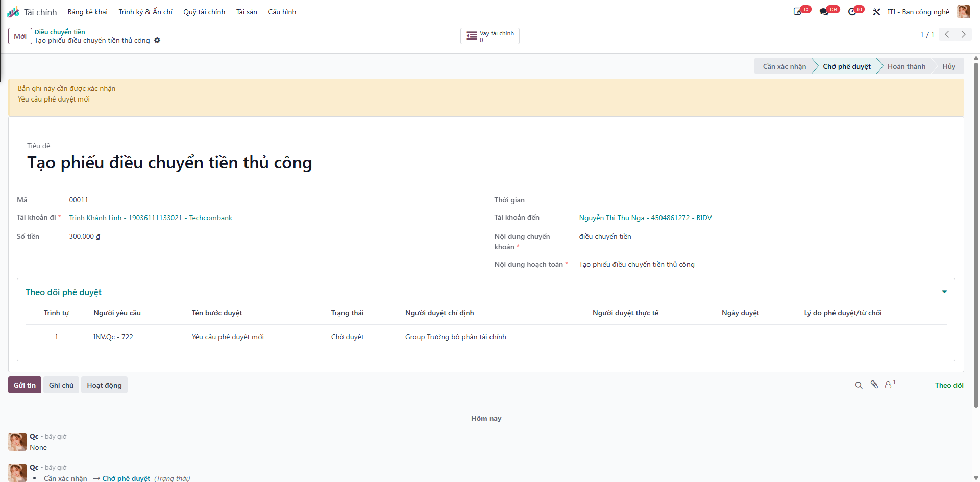The height and width of the screenshot is (482, 980).
Task: Sort by the Ngày duyệt column header
Action: click(740, 313)
